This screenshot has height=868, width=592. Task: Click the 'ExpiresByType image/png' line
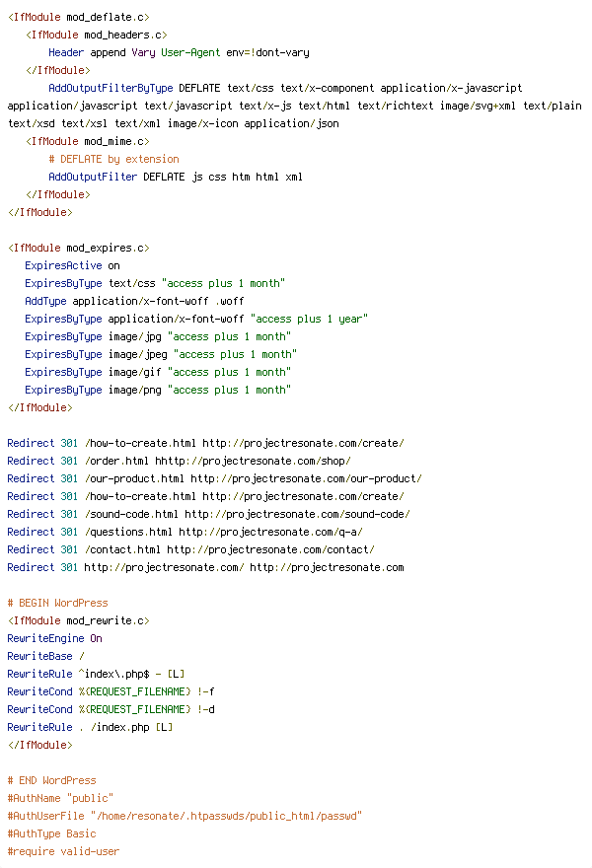pyautogui.click(x=158, y=390)
